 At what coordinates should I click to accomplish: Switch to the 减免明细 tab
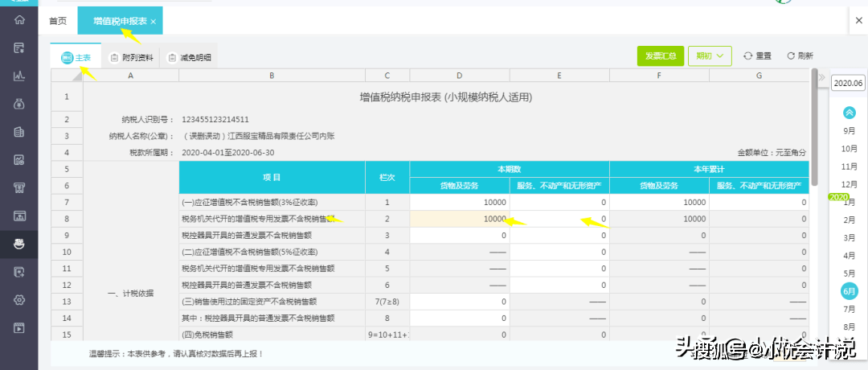(x=190, y=58)
